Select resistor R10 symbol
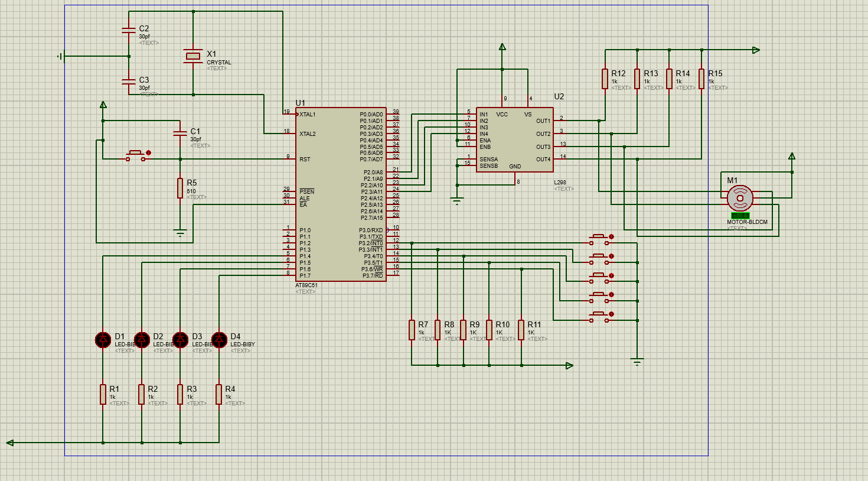Image resolution: width=868 pixels, height=481 pixels. tap(490, 330)
